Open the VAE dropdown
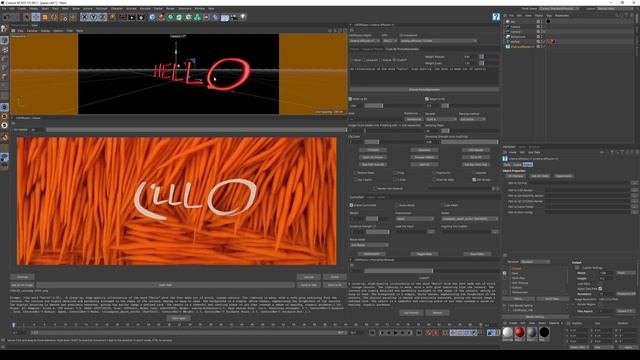 [389, 41]
